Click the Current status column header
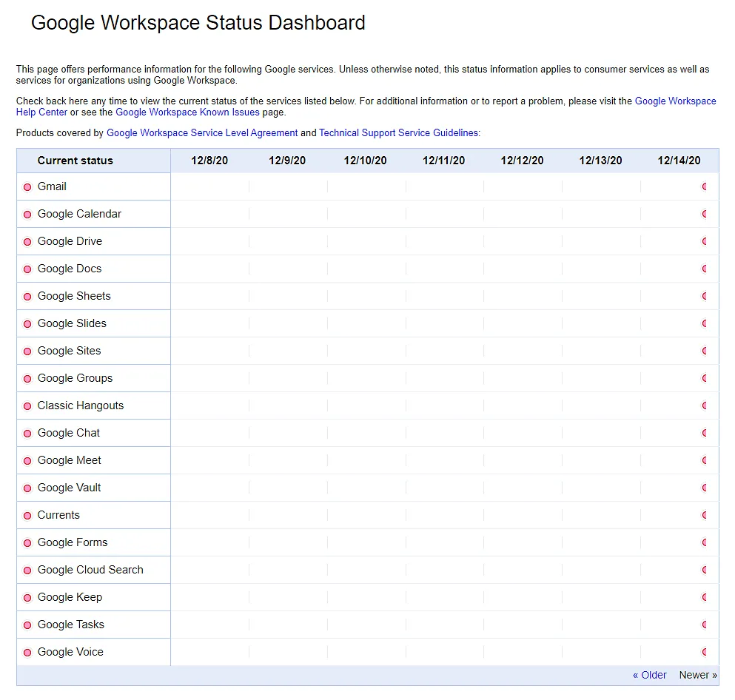The image size is (735, 700). [x=75, y=161]
